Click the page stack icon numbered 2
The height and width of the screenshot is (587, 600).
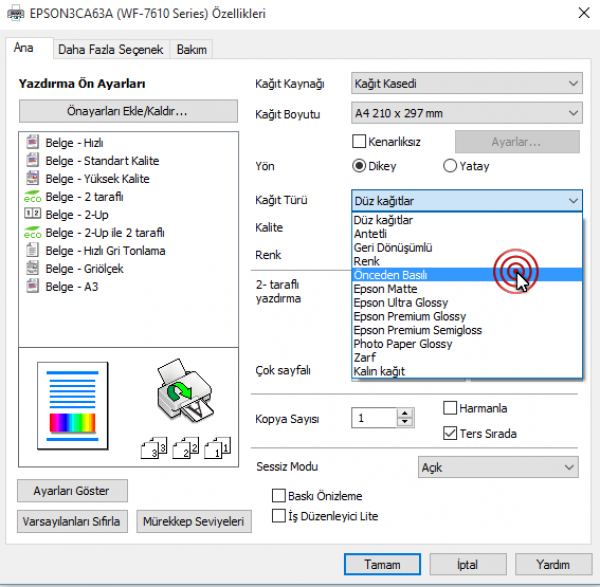pos(186,448)
